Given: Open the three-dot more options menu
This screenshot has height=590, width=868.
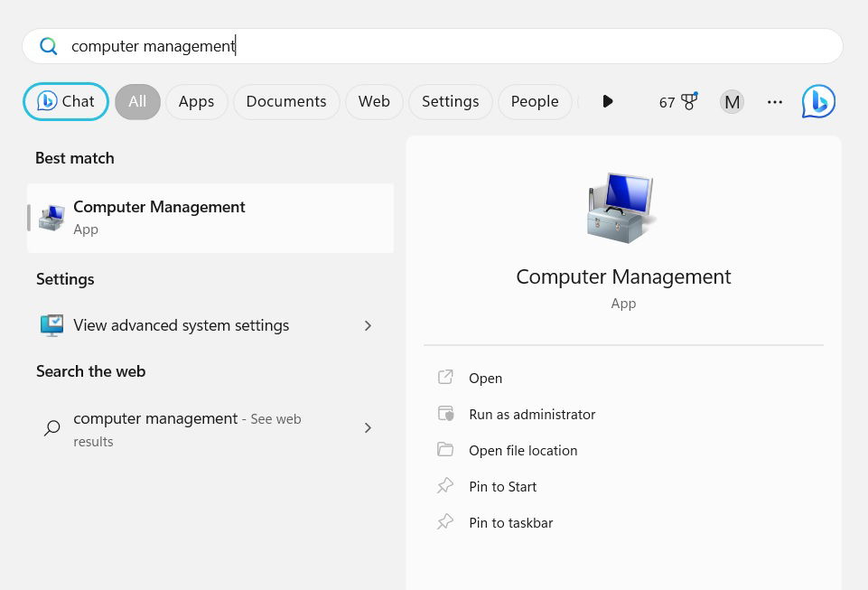Looking at the screenshot, I should [774, 102].
